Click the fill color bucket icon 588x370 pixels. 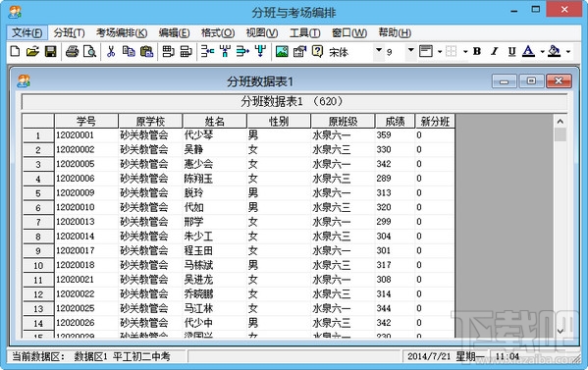(554, 51)
